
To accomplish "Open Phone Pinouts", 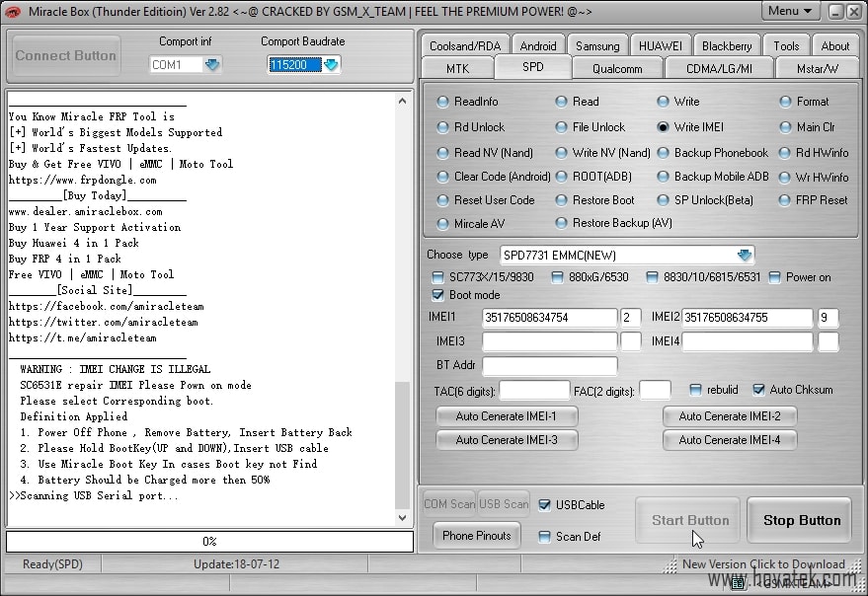I will point(477,536).
